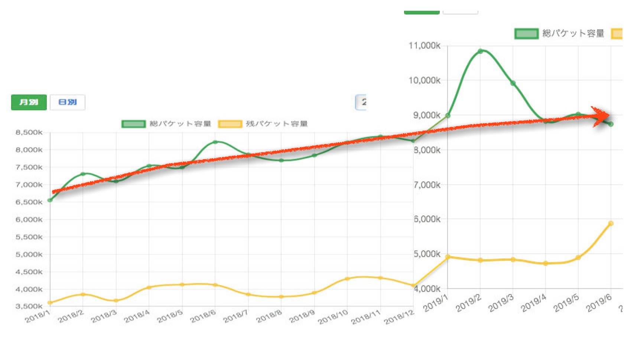The width and height of the screenshot is (644, 339).
Task: Click green data point at 2018/1
Action: coord(50,200)
